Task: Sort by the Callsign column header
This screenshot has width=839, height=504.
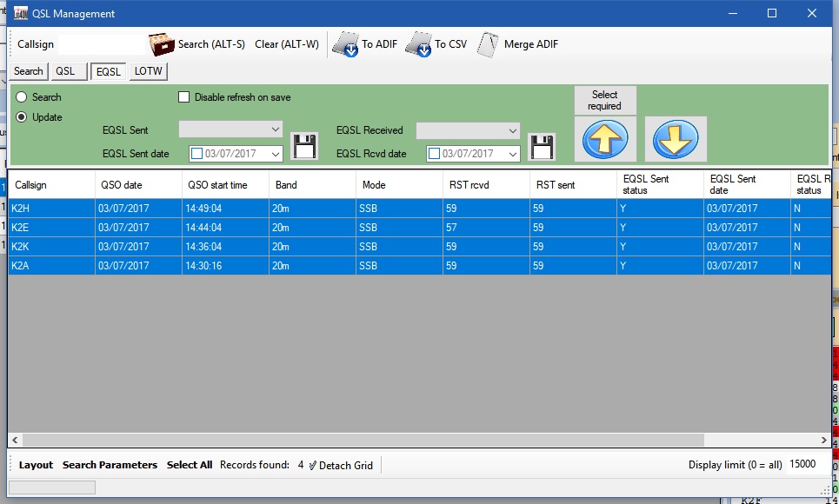Action: (x=52, y=184)
